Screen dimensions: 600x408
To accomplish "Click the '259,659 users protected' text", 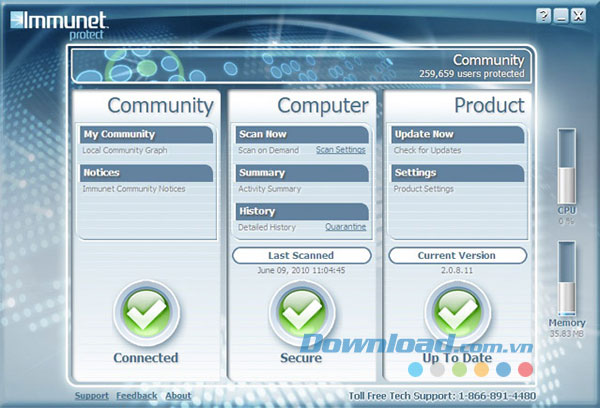I will tap(471, 73).
